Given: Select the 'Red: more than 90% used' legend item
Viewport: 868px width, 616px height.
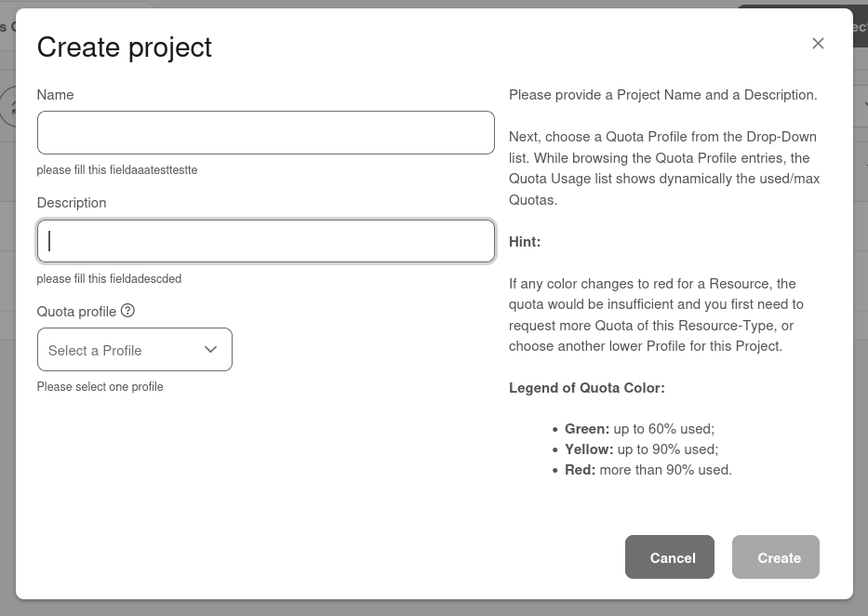Looking at the screenshot, I should click(648, 470).
